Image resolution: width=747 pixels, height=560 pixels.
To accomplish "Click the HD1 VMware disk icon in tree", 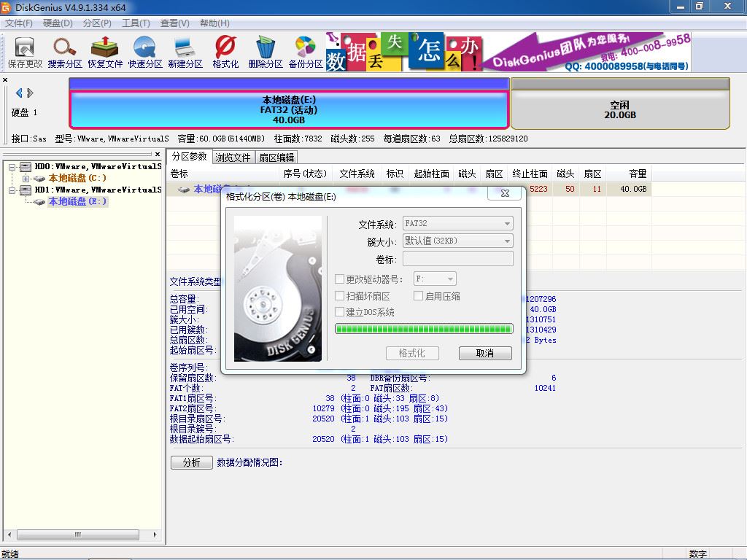I will pos(26,190).
